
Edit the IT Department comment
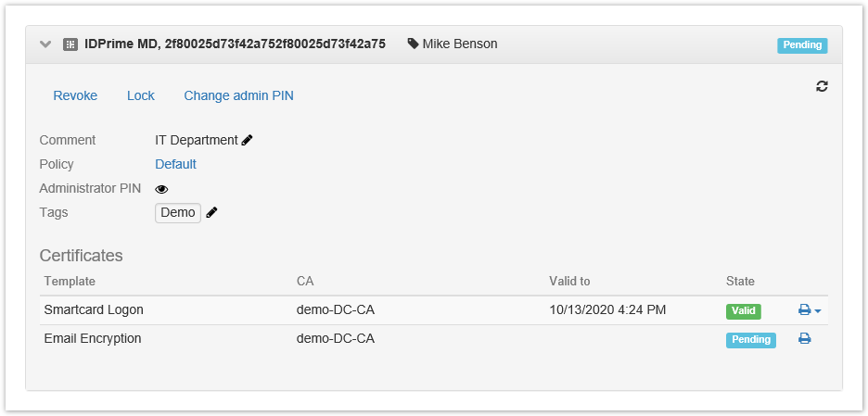(x=248, y=141)
